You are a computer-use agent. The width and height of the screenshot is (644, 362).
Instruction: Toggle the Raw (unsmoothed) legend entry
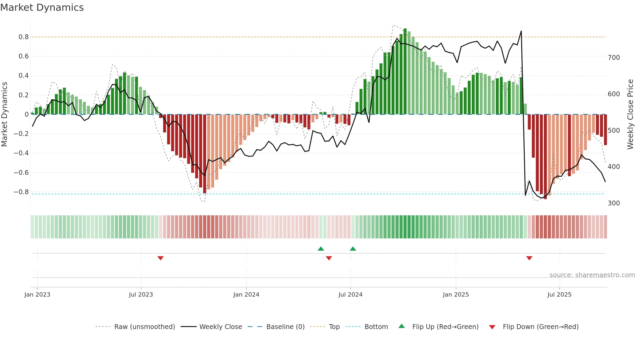pos(135,327)
